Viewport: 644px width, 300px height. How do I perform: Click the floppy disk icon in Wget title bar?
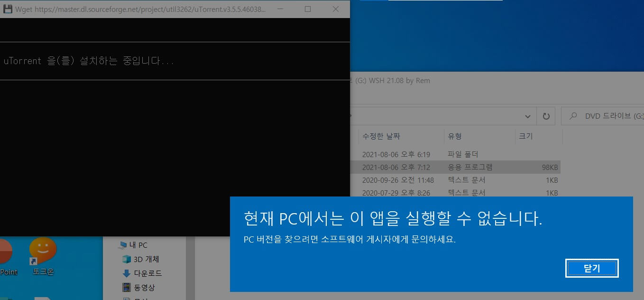8,9
